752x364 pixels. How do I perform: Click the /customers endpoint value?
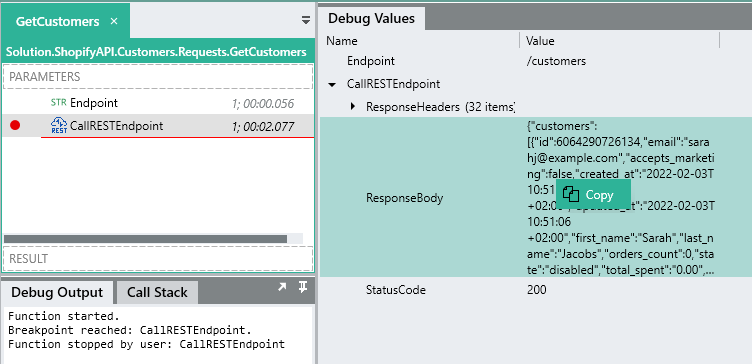556,61
